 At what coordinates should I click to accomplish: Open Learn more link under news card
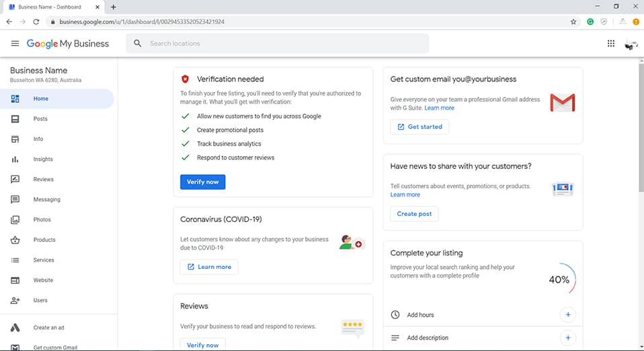tap(405, 194)
